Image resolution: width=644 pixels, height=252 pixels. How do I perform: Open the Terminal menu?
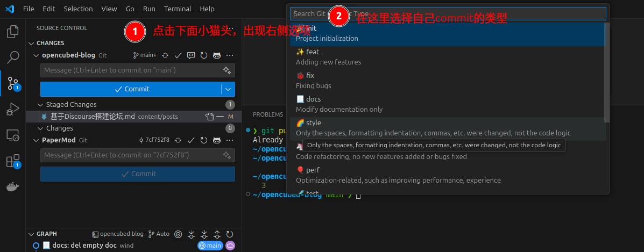coord(177,9)
